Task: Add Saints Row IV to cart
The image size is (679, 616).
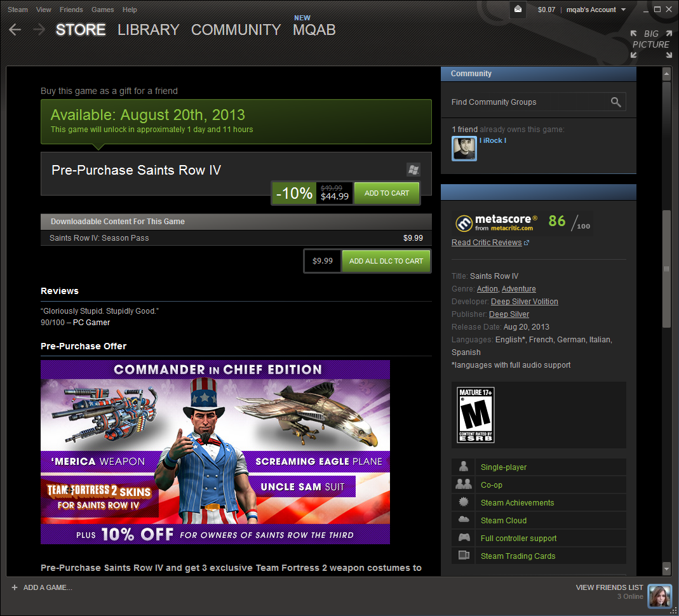Action: click(x=387, y=193)
